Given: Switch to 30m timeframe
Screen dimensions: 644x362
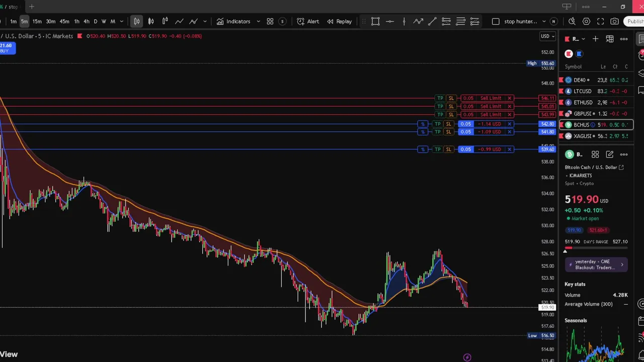Looking at the screenshot, I should (51, 21).
